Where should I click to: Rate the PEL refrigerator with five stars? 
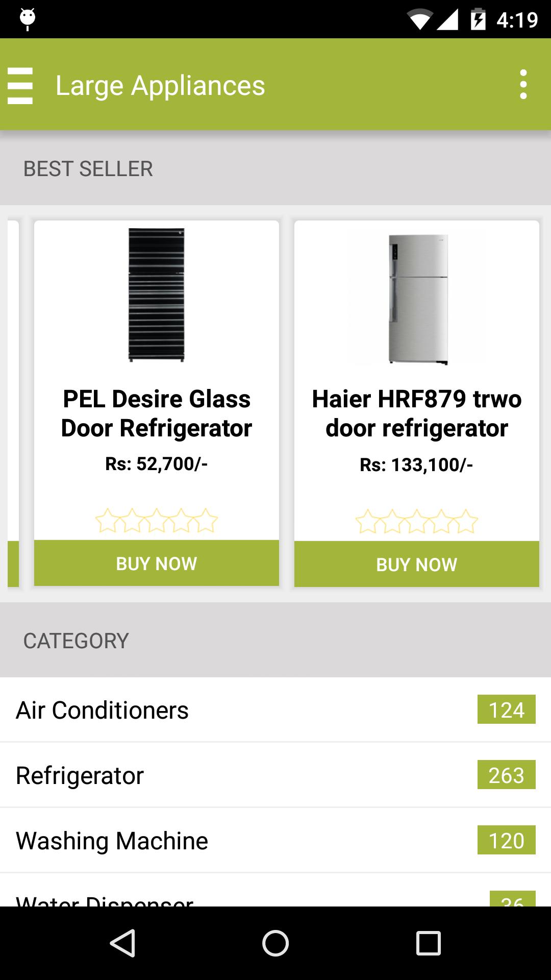pyautogui.click(x=207, y=520)
